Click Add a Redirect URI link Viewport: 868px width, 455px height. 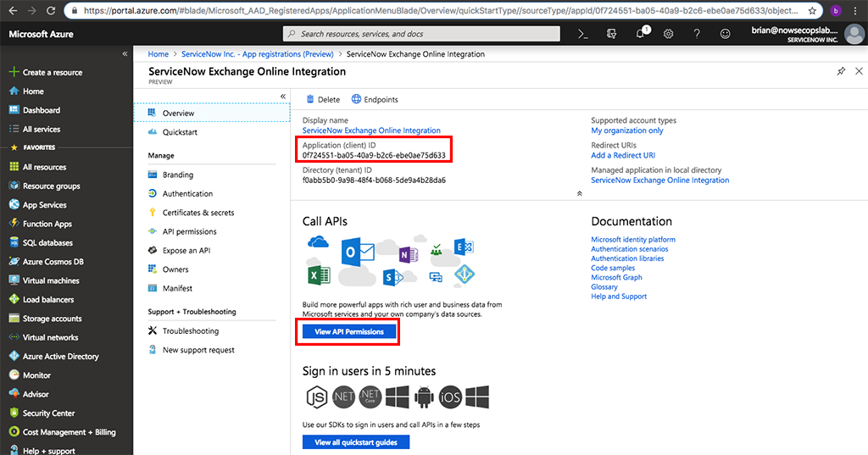pyautogui.click(x=623, y=156)
